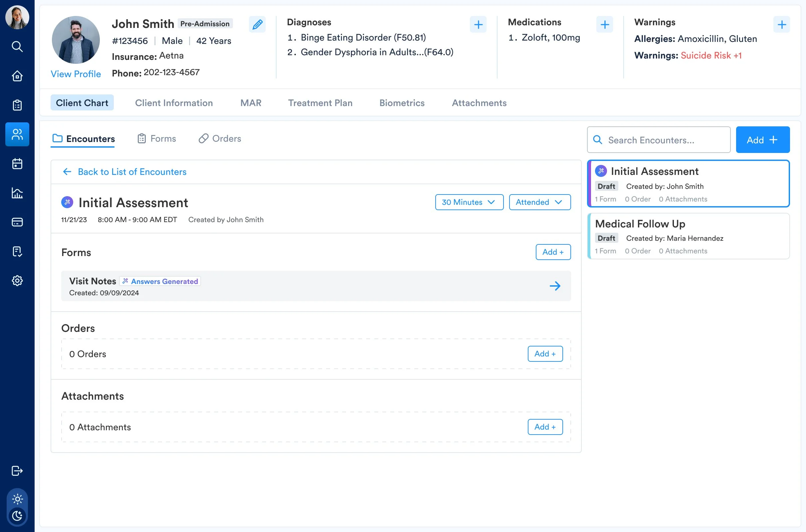Open the analytics chart icon in the sidebar
This screenshot has width=806, height=532.
click(x=17, y=193)
